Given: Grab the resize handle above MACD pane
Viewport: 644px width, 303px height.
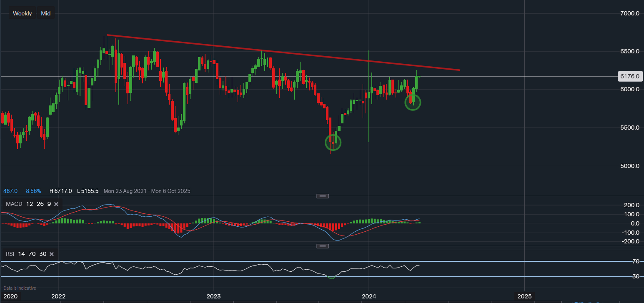Looking at the screenshot, I should tap(323, 196).
